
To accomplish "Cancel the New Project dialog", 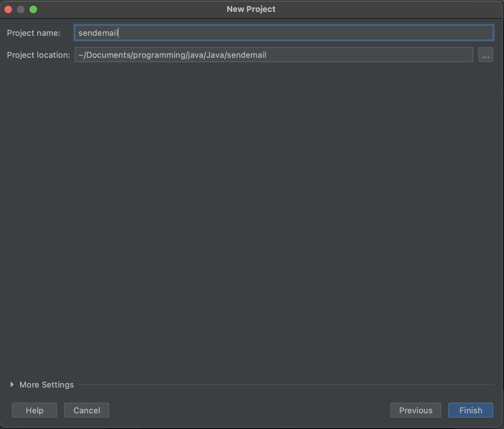I will tap(87, 410).
